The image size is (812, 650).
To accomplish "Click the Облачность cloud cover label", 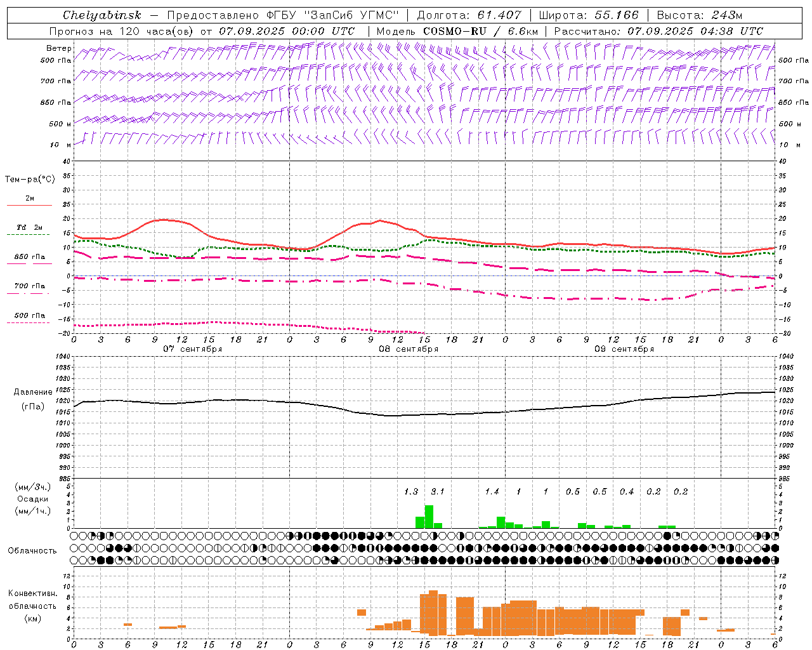I will pos(32,551).
